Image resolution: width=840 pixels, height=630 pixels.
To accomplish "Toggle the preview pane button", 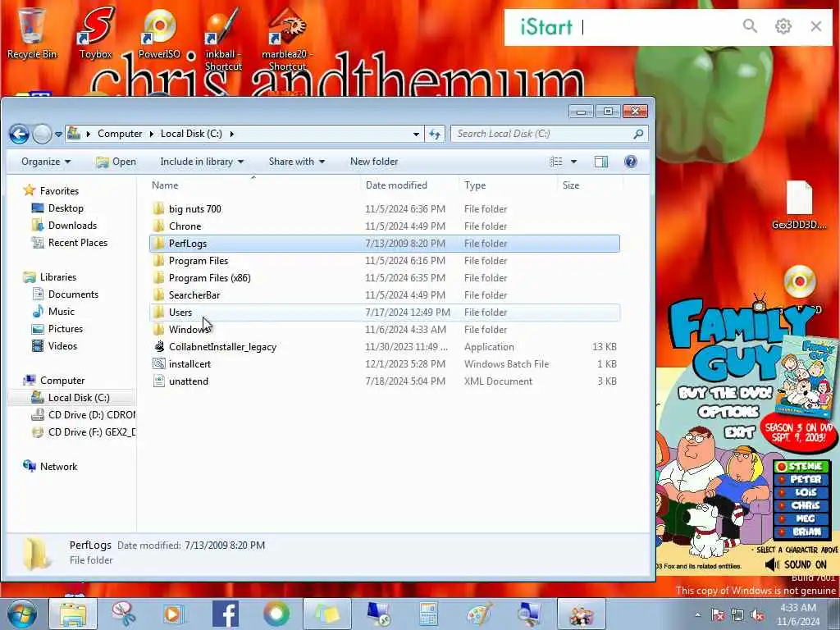I will point(601,162).
